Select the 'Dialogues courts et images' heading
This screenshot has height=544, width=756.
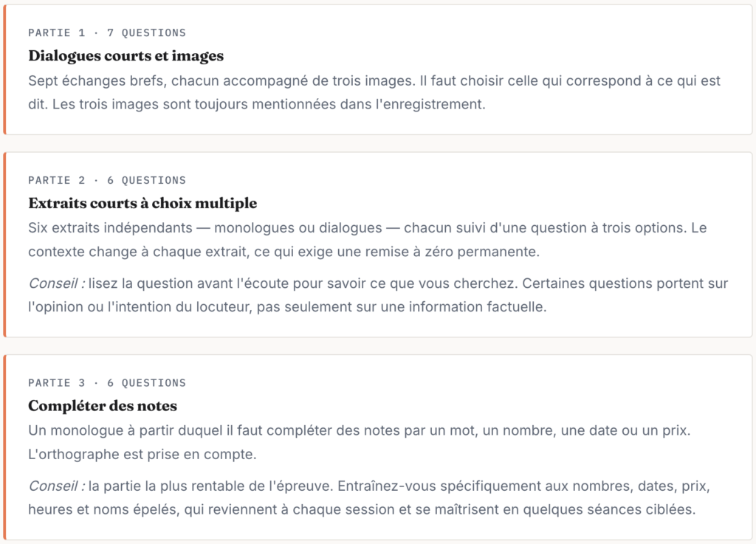[126, 56]
